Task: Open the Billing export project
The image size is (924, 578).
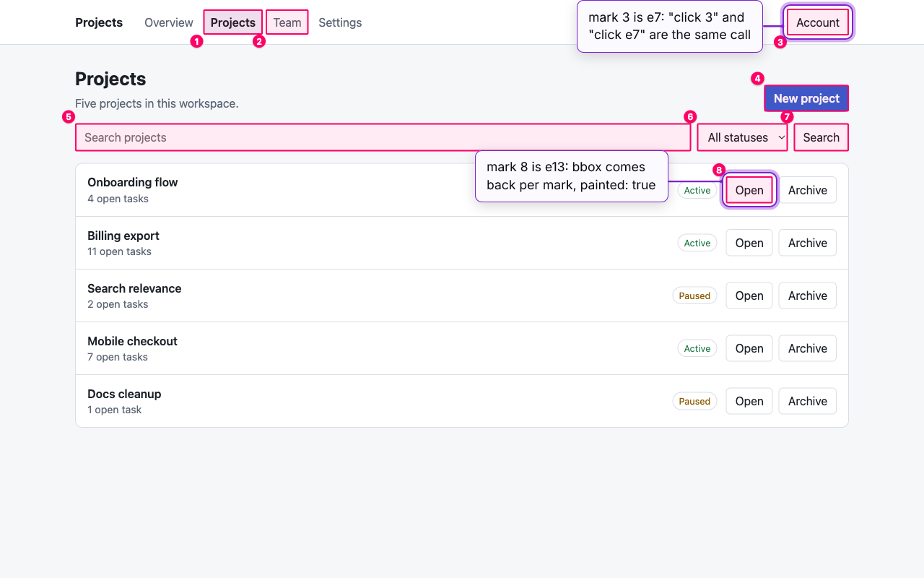Action: click(x=749, y=243)
